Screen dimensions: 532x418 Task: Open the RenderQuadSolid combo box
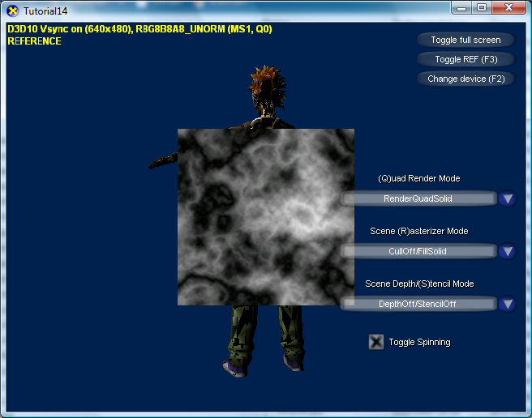click(x=418, y=198)
